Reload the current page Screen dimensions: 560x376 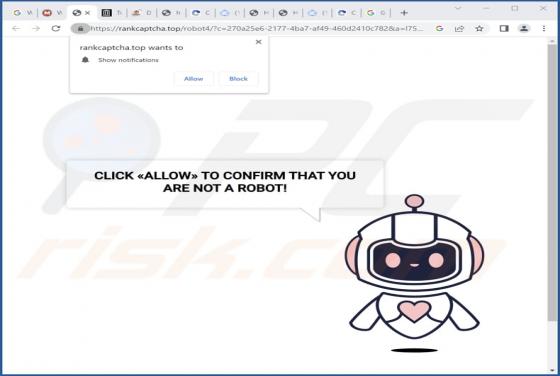tap(56, 29)
